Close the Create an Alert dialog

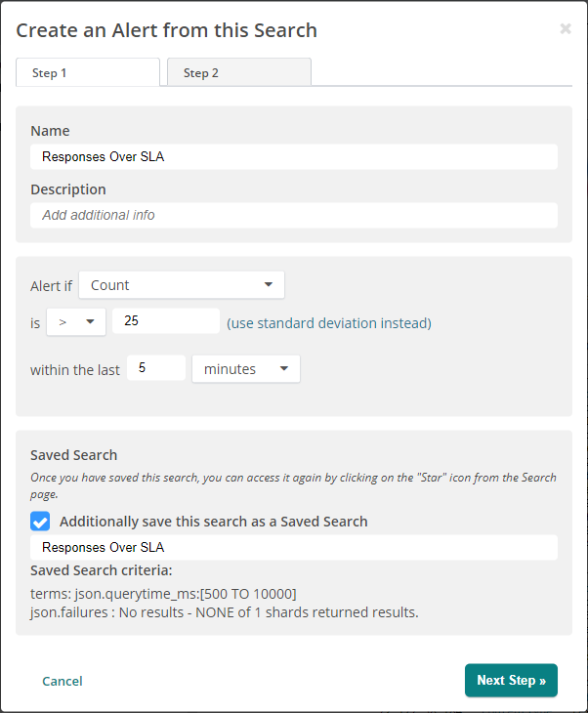point(565,29)
